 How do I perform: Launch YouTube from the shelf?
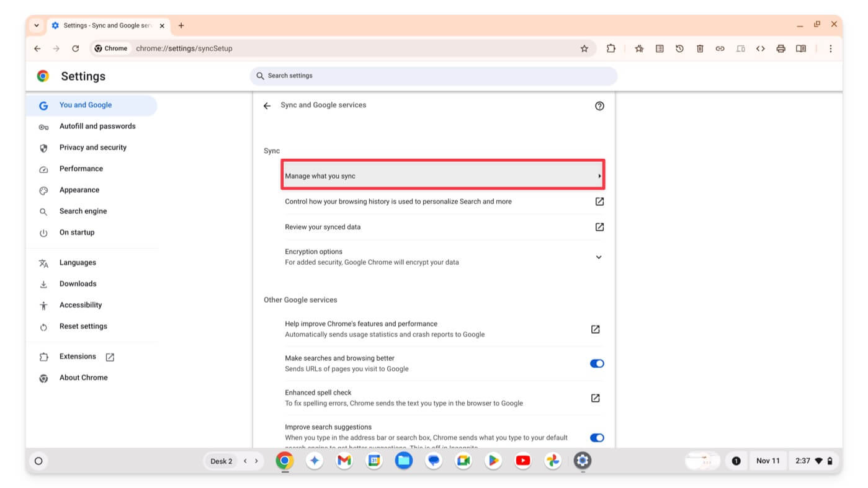[x=523, y=461]
